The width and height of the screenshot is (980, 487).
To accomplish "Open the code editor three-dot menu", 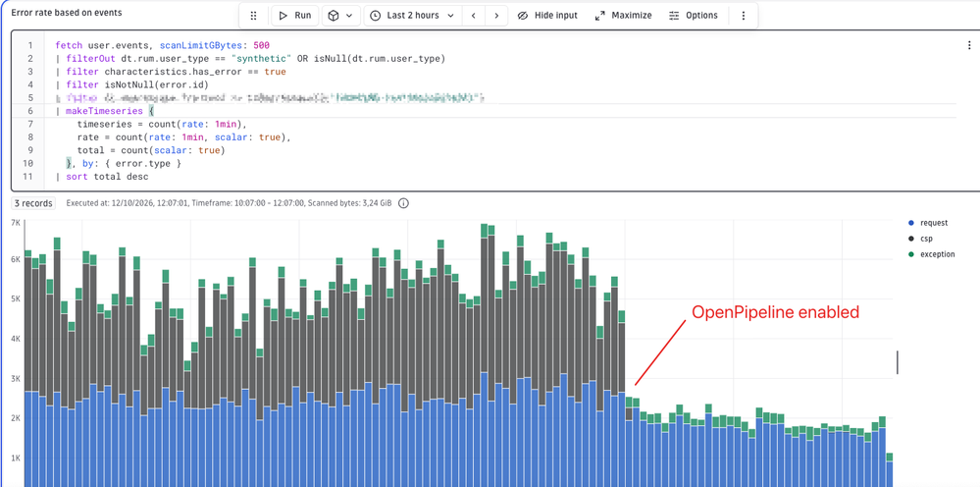I will click(x=970, y=45).
